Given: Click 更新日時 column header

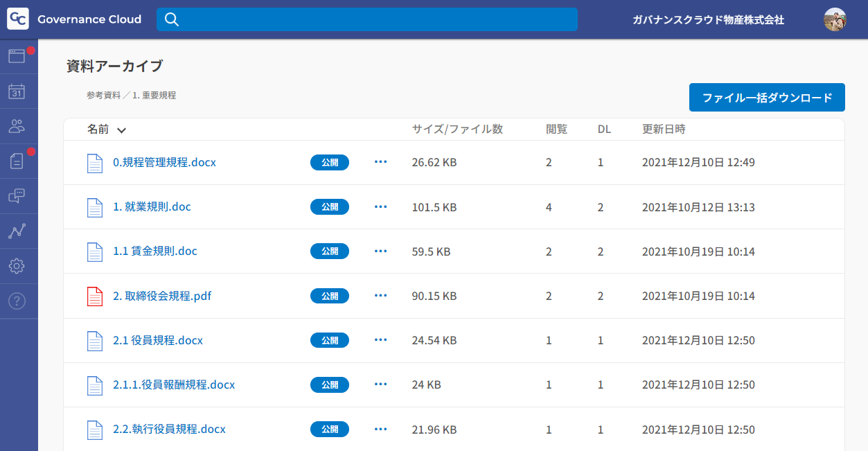Looking at the screenshot, I should click(x=664, y=129).
